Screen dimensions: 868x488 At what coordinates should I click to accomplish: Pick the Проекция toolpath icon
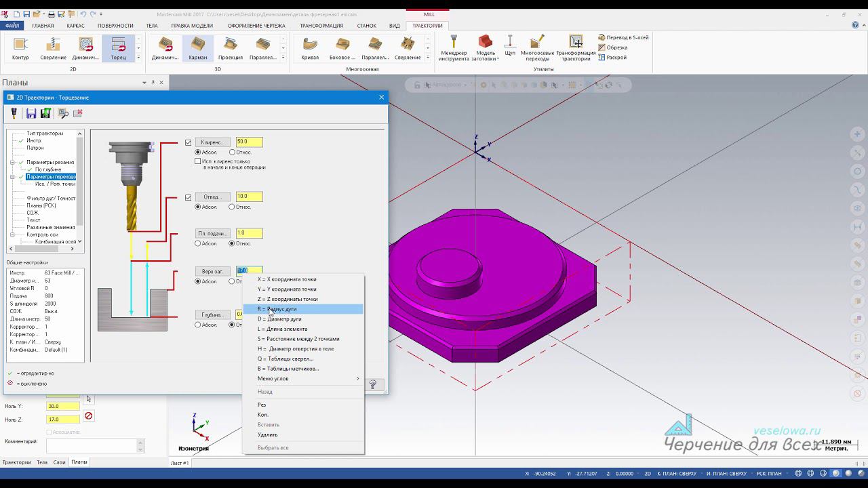231,49
